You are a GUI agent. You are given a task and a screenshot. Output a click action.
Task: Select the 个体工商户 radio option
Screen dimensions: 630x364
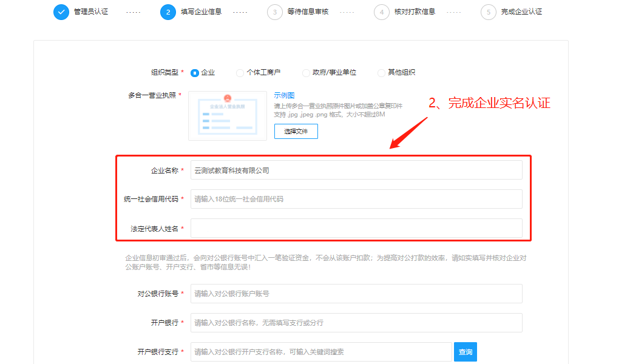pyautogui.click(x=240, y=73)
